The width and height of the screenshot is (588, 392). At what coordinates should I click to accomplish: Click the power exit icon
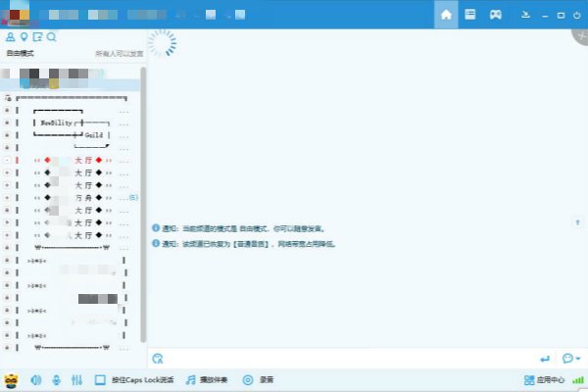pos(577,16)
